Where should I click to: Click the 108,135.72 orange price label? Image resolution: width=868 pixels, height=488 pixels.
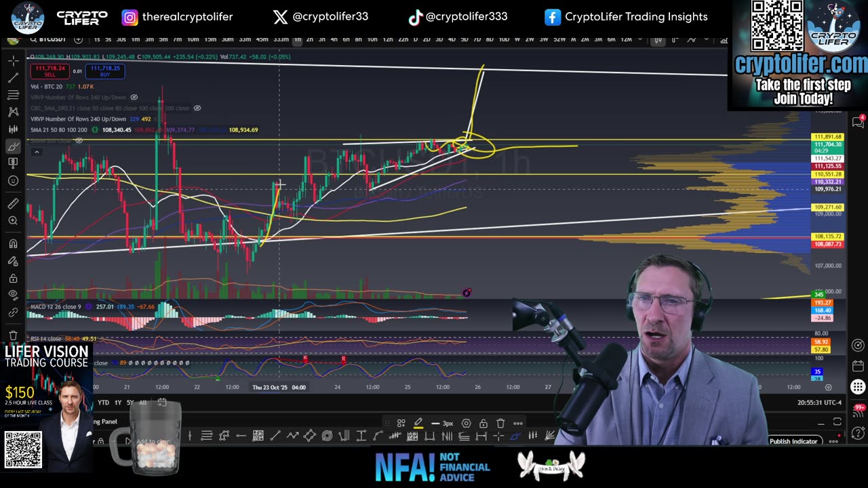coord(828,237)
